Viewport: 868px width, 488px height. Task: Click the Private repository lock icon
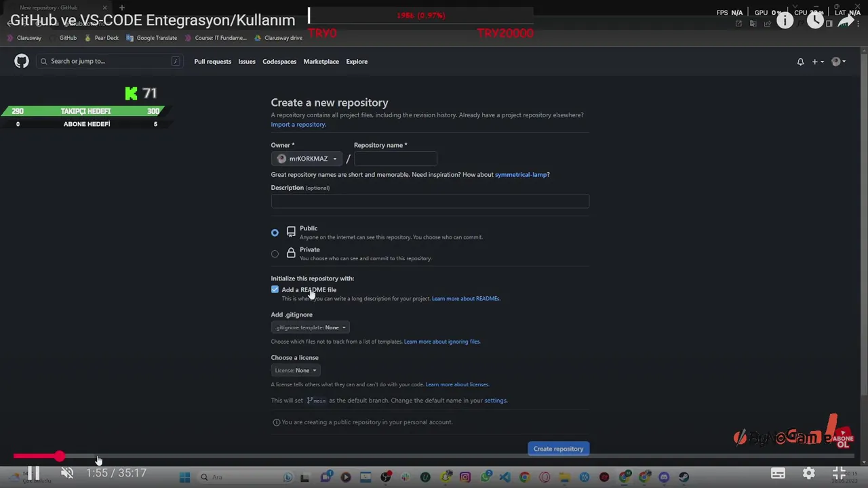[x=291, y=253]
